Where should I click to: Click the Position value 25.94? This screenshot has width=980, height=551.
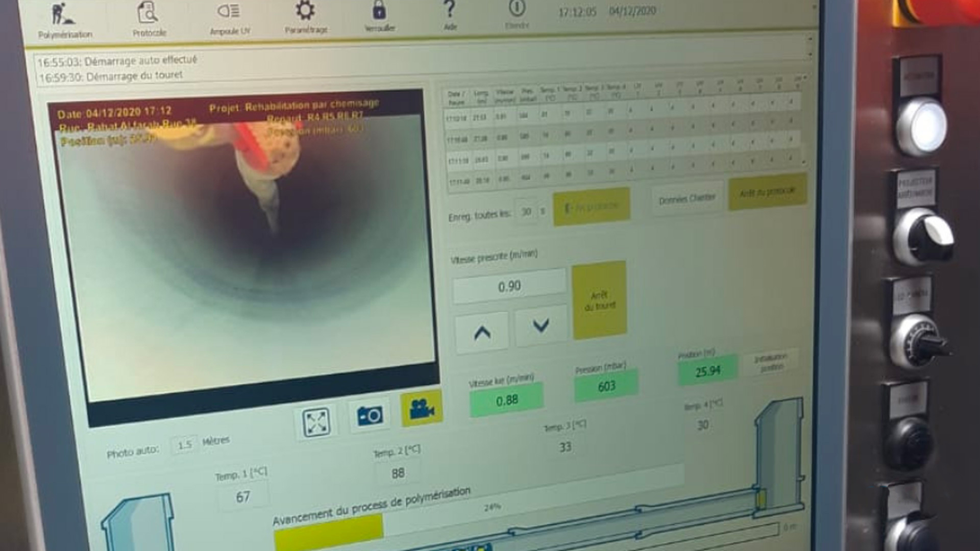[x=707, y=370]
